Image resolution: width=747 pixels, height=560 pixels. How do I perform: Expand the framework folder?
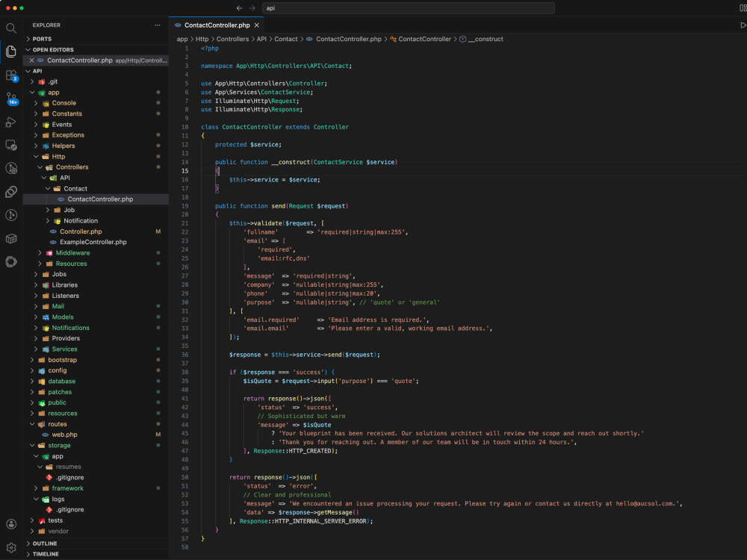click(96, 488)
